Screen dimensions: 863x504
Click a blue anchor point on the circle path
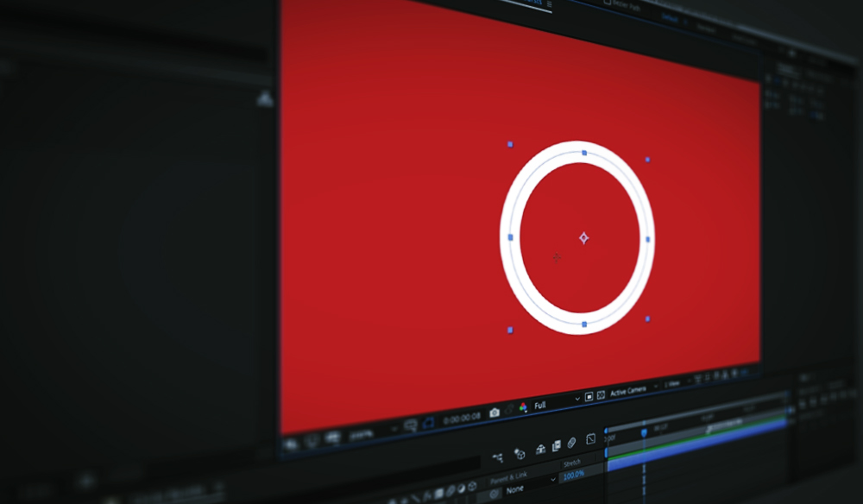coord(585,152)
